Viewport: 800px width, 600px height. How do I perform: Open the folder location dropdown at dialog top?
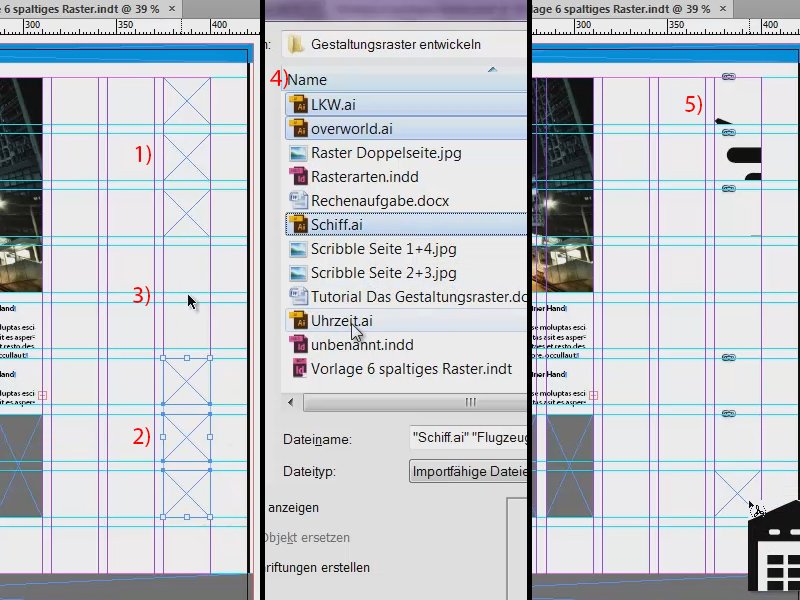[400, 44]
